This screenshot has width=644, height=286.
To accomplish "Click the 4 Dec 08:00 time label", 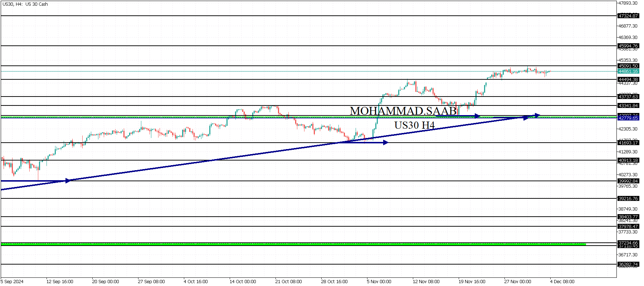I will [x=562, y=282].
